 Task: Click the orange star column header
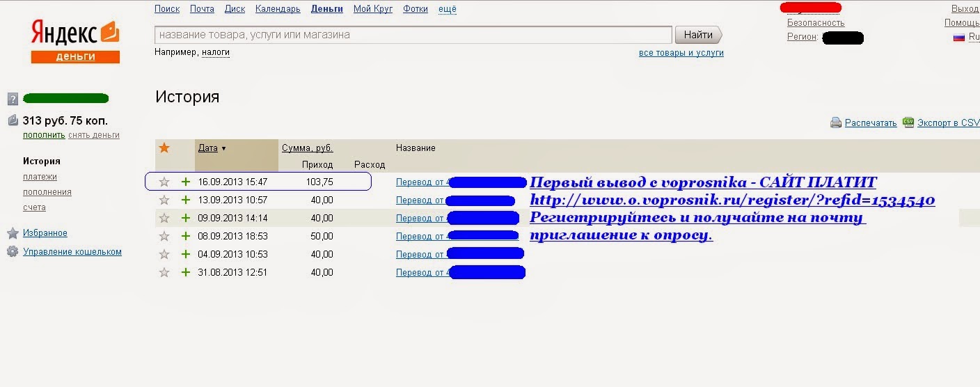(164, 148)
